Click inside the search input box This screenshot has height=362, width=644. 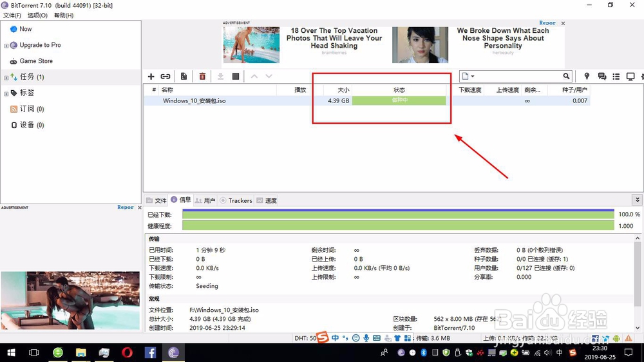[518, 76]
